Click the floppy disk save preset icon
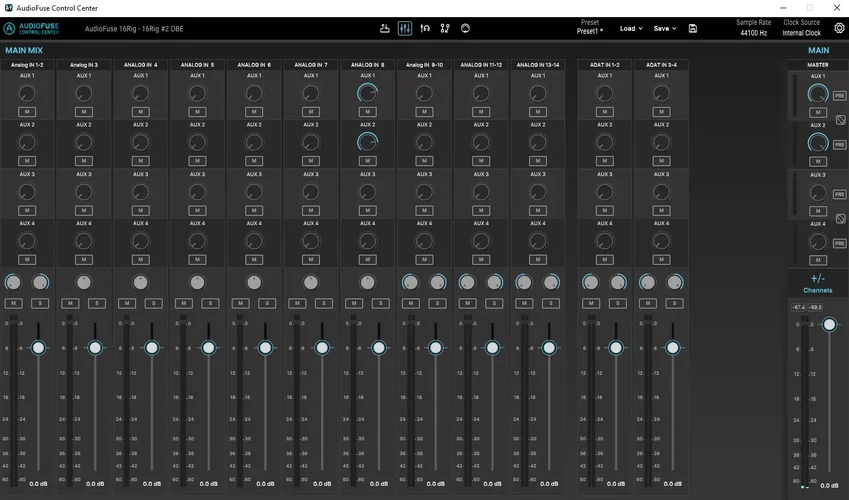849x500 pixels. pos(693,28)
